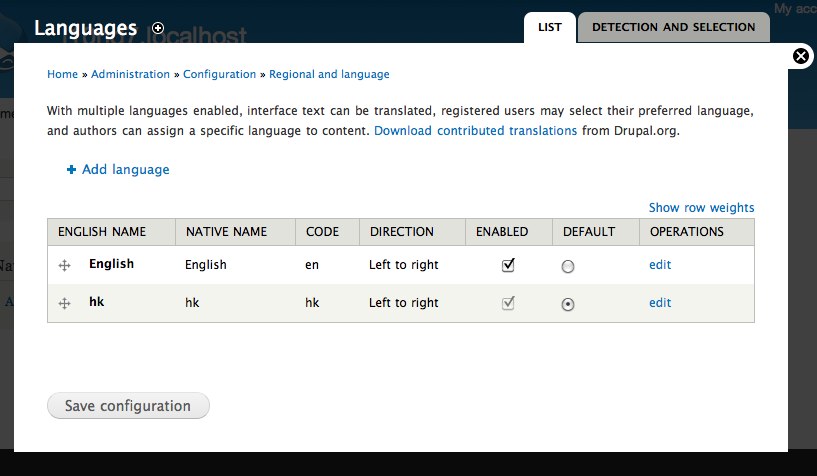Open the Detection and Selection tab
Screen dimensions: 817x476
[673, 27]
